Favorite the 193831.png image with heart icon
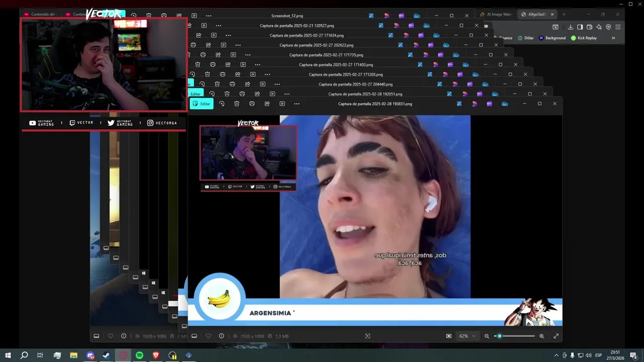Screen dimensions: 644x362 (x=208, y=336)
